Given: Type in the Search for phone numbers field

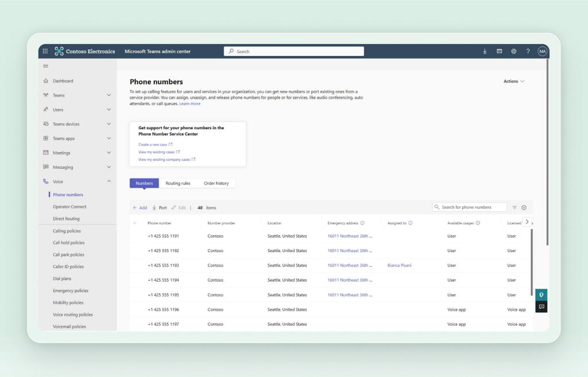Looking at the screenshot, I should click(x=471, y=207).
